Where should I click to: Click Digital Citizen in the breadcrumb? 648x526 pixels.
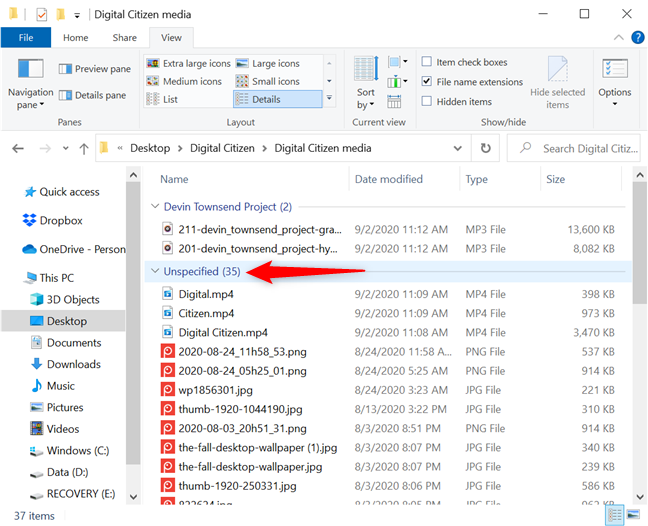(x=222, y=148)
